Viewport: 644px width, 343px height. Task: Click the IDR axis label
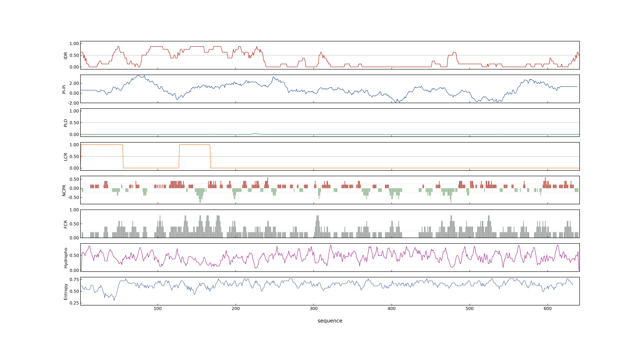66,55
